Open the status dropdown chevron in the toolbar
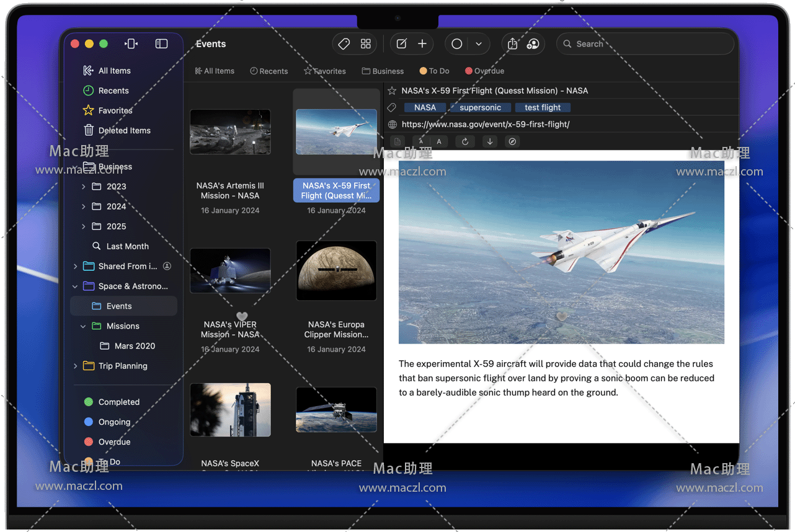 click(x=479, y=44)
